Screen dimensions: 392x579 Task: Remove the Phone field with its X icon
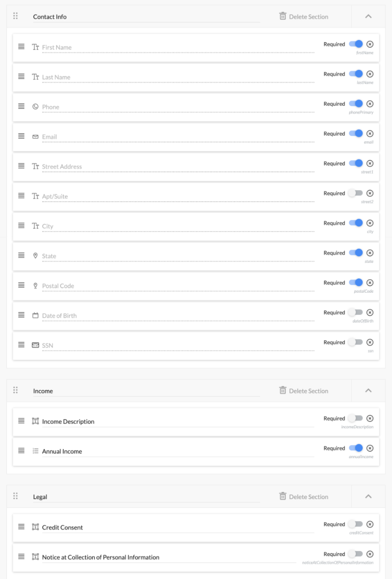click(x=370, y=104)
